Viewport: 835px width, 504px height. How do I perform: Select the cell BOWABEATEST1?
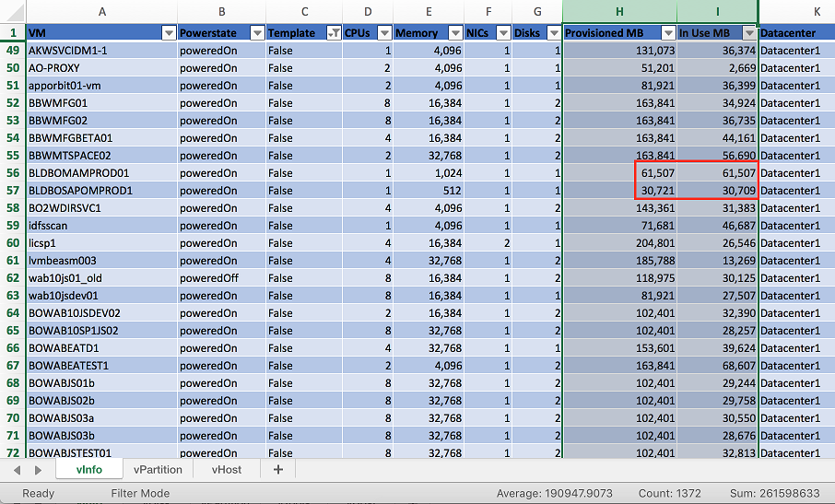tap(101, 366)
